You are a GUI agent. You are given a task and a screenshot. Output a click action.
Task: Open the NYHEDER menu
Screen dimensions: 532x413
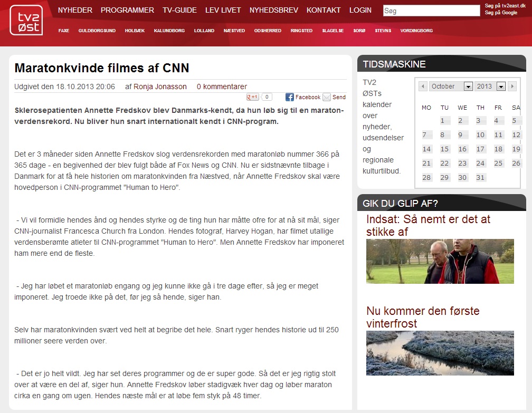[x=75, y=10]
